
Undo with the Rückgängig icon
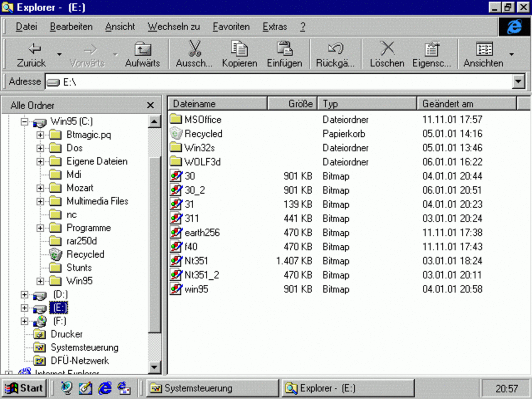coord(335,48)
